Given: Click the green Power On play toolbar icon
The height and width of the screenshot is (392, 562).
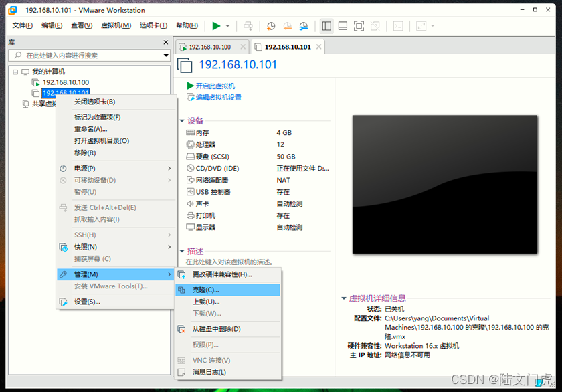Looking at the screenshot, I should click(x=216, y=26).
